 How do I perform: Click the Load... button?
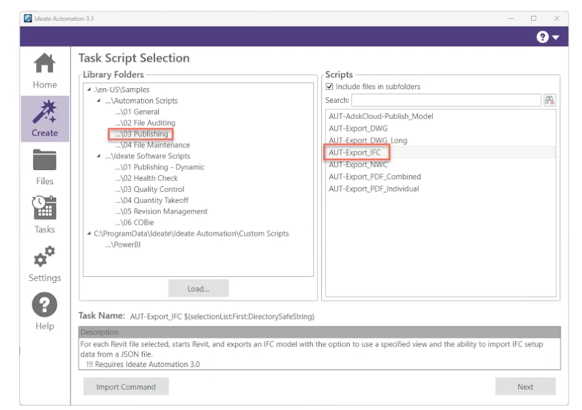[198, 289]
